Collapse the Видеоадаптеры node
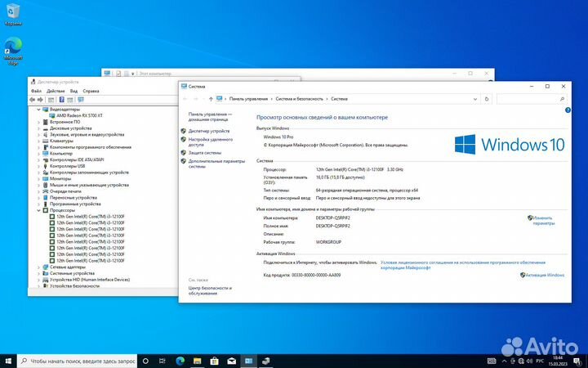Viewport: 588px width, 368px height. (x=38, y=110)
